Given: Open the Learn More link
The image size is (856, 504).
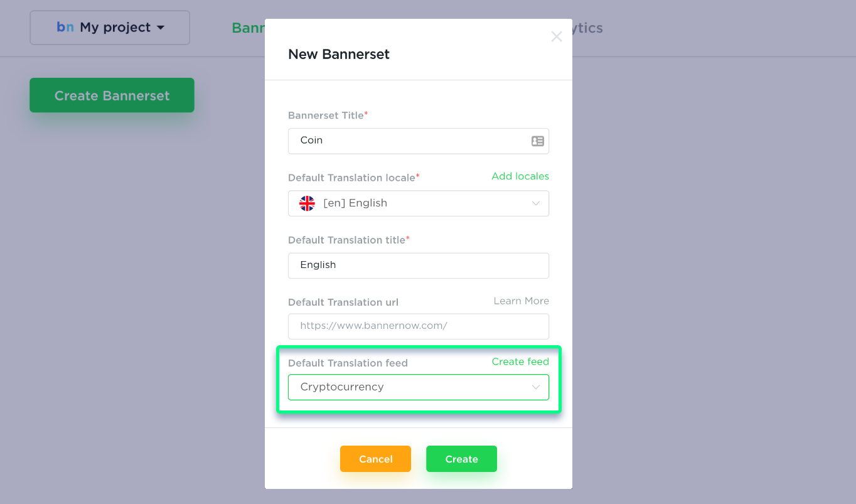Looking at the screenshot, I should tap(521, 301).
